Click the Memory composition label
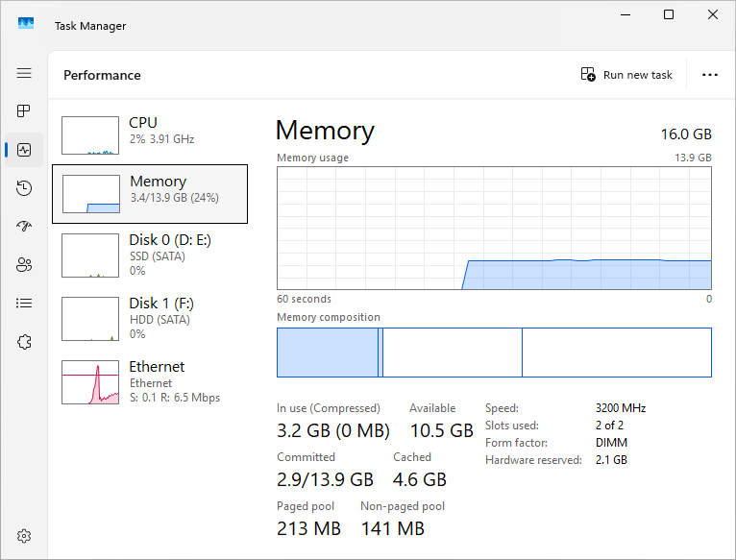 point(328,317)
